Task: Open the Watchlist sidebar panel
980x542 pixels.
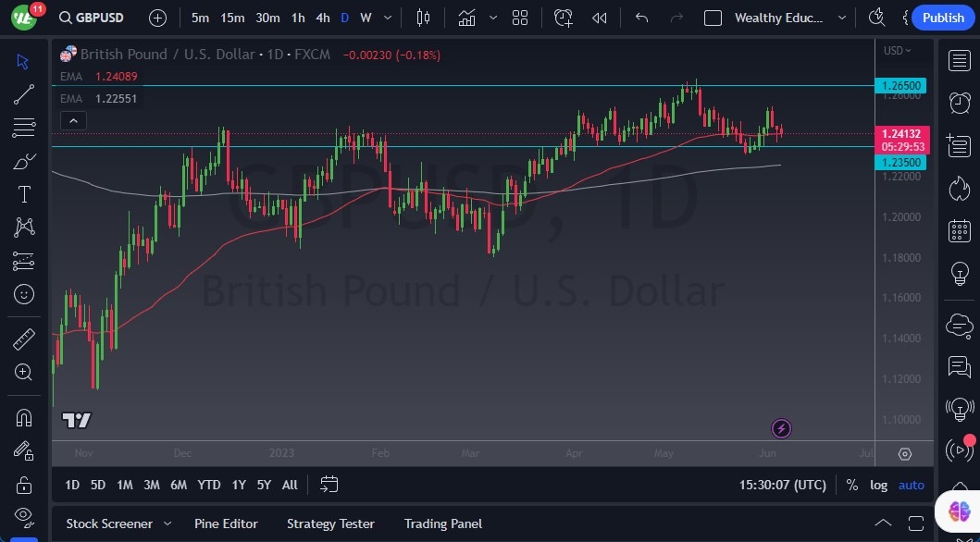Action: click(x=960, y=61)
